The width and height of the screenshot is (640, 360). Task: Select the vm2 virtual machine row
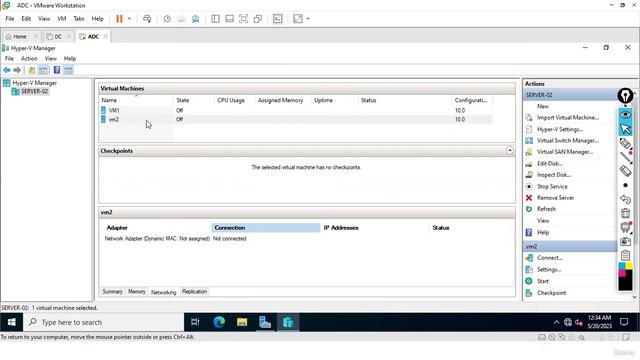coord(296,119)
